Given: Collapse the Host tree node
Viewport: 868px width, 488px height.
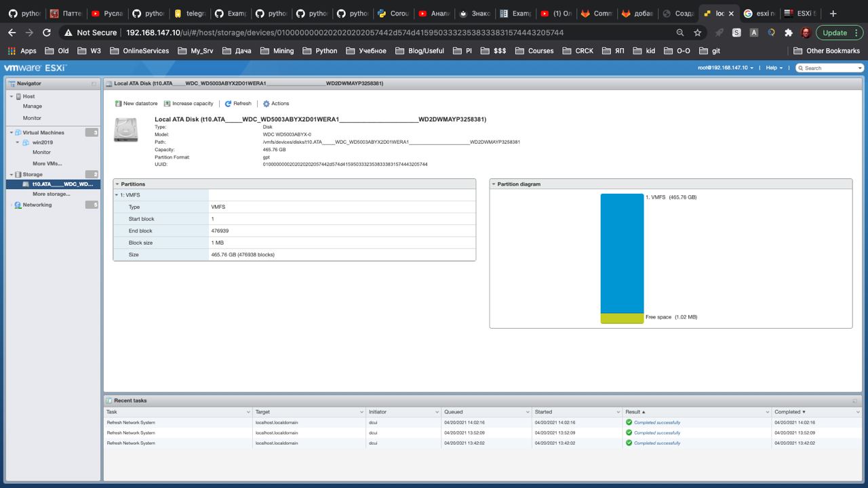Looking at the screenshot, I should (12, 96).
